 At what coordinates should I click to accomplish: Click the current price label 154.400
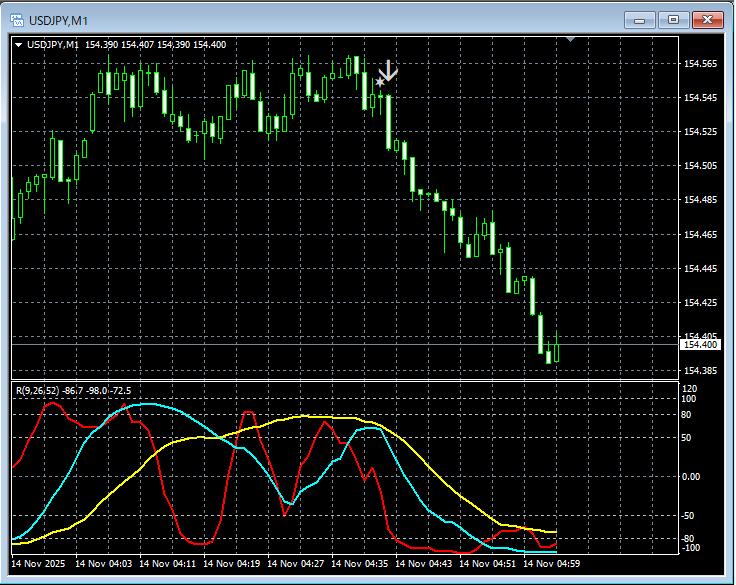click(x=699, y=345)
